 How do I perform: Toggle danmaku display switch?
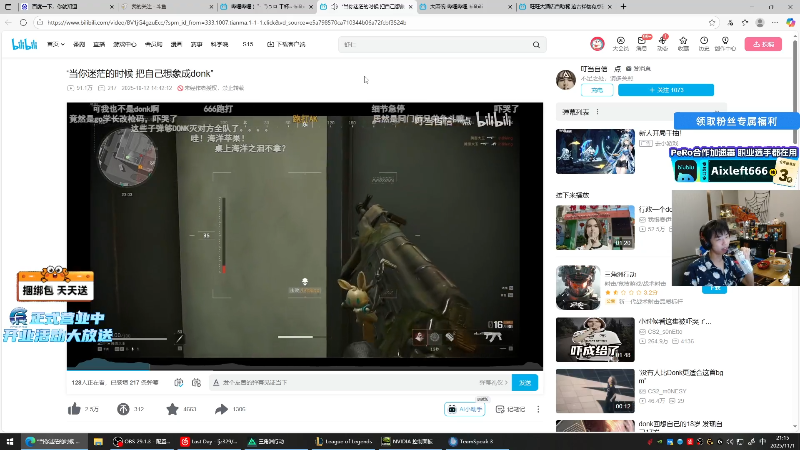coord(179,383)
